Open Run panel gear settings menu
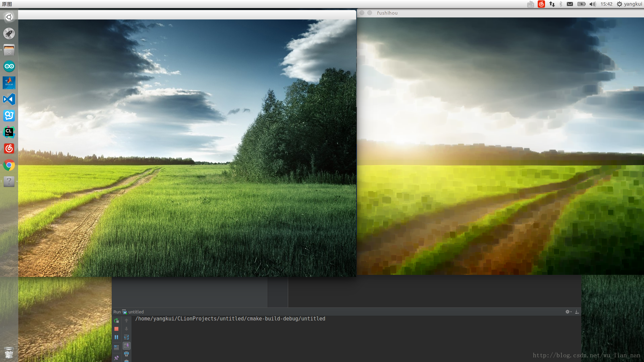 [568, 312]
